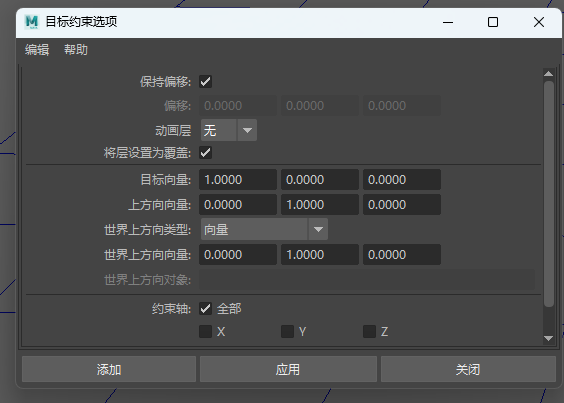This screenshot has width=564, height=403.
Task: Click the Maya logo icon in title bar
Action: pos(32,22)
